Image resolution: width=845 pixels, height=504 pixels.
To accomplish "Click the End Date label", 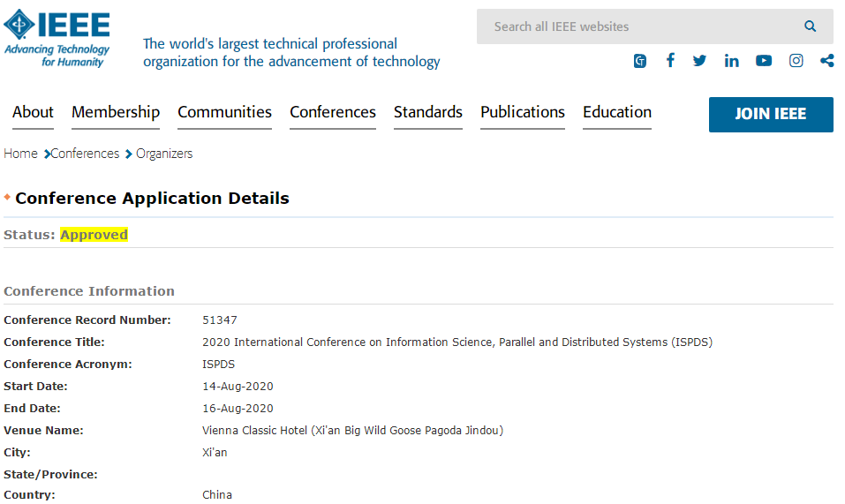I will coord(32,408).
